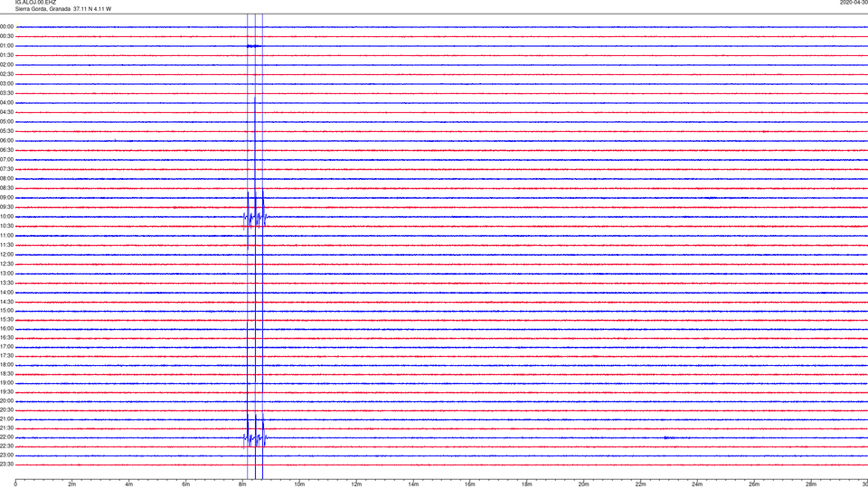Click the 6m axis tick label
Image resolution: width=868 pixels, height=488 pixels.
(x=186, y=484)
